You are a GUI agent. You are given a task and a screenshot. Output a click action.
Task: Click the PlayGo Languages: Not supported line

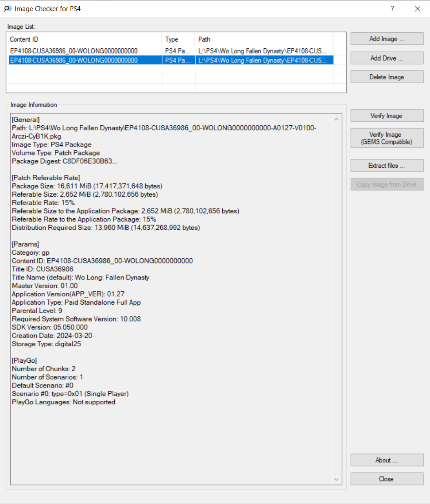64,402
